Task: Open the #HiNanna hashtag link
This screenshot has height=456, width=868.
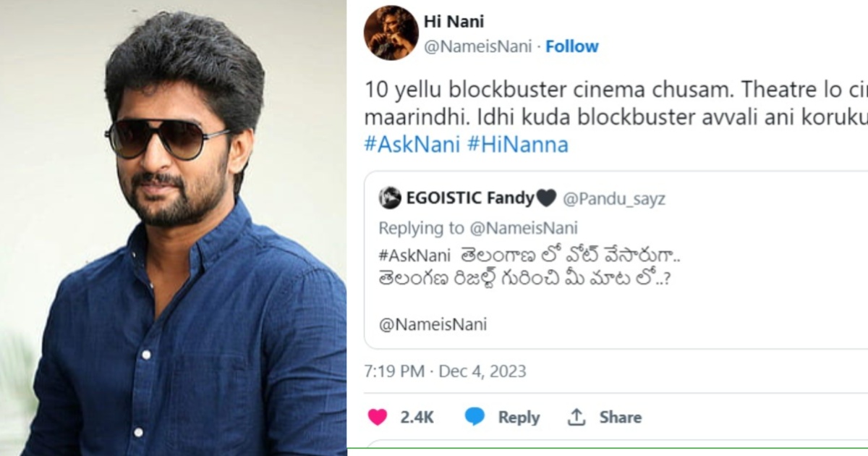Action: click(x=518, y=145)
